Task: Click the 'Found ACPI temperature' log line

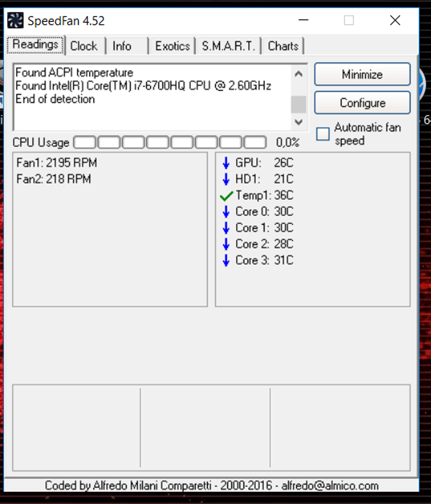Action: tap(74, 73)
